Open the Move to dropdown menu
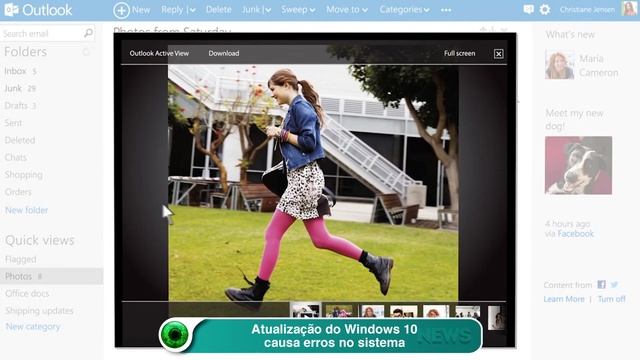 pos(347,9)
